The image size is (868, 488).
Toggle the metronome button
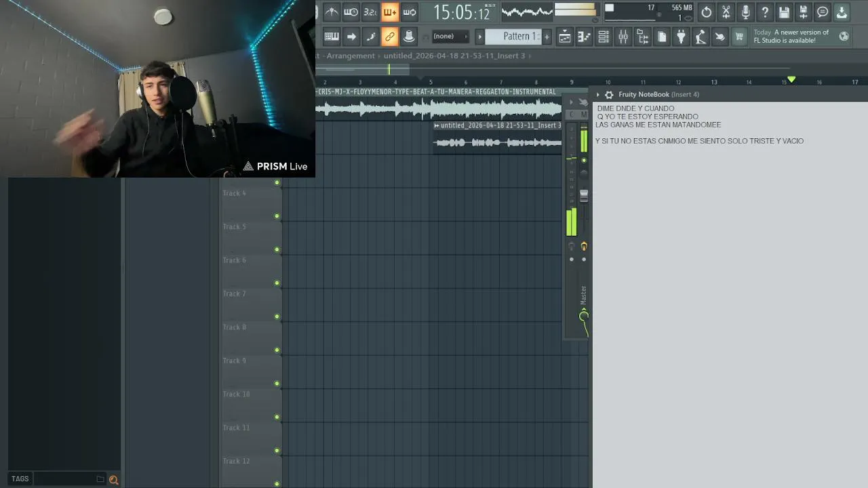pyautogui.click(x=332, y=12)
